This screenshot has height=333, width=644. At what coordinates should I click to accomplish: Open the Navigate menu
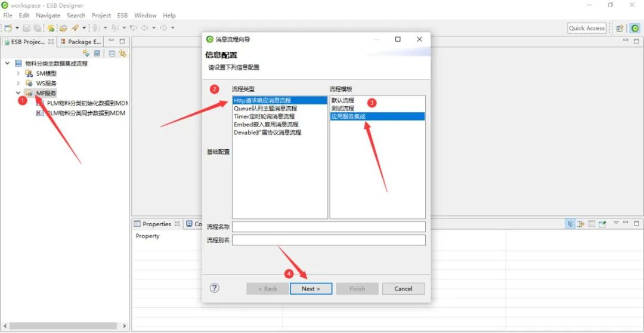click(x=48, y=15)
